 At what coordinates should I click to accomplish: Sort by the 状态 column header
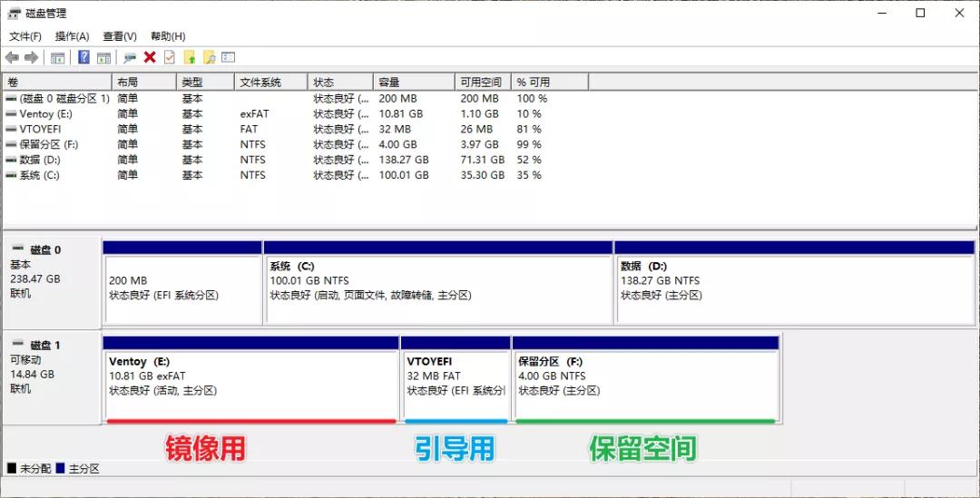(x=340, y=82)
